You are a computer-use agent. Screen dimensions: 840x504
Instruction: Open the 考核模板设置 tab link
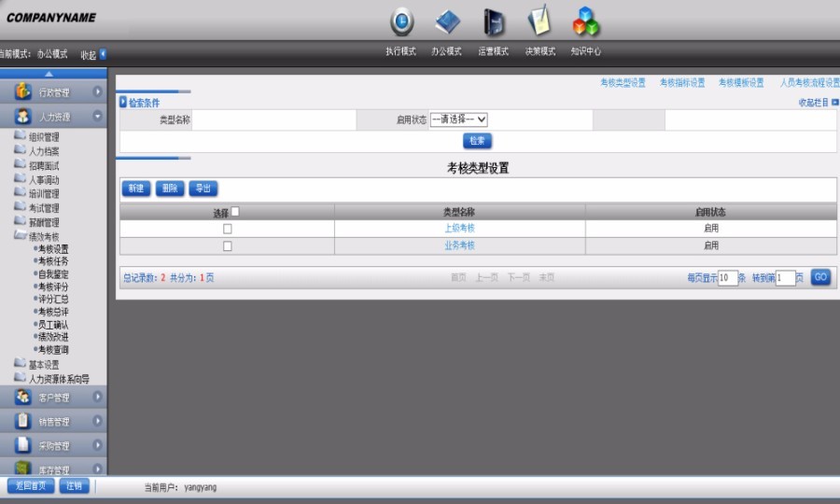tap(741, 82)
